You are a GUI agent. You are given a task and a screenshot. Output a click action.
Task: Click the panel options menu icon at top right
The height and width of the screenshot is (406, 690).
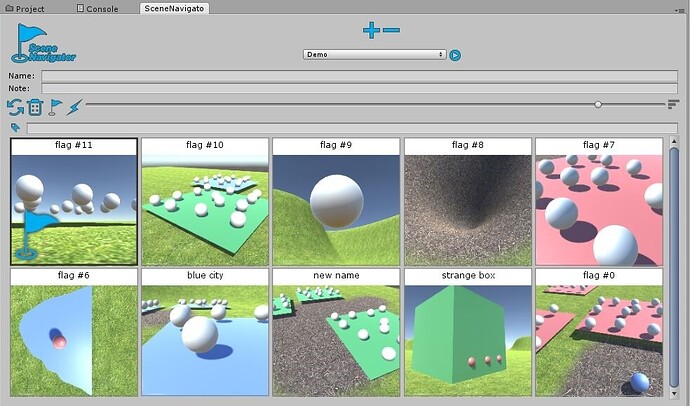coord(679,10)
